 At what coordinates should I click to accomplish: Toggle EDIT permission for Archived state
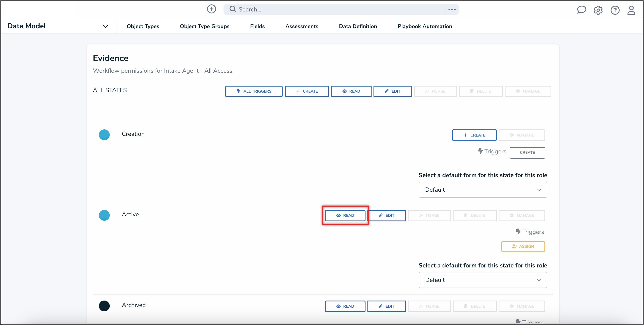click(x=386, y=306)
